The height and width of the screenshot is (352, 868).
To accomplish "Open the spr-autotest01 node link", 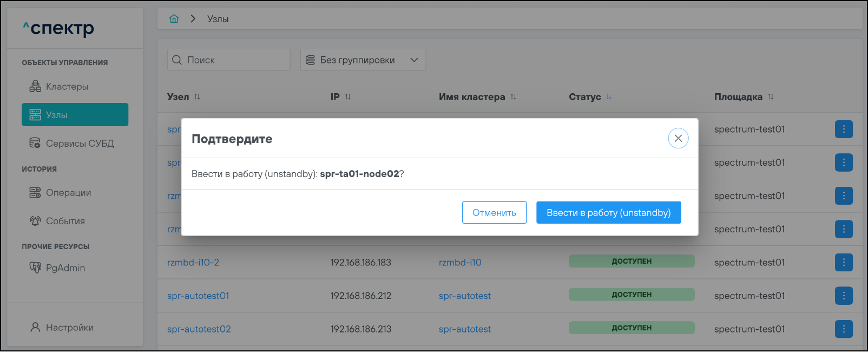I will 198,296.
